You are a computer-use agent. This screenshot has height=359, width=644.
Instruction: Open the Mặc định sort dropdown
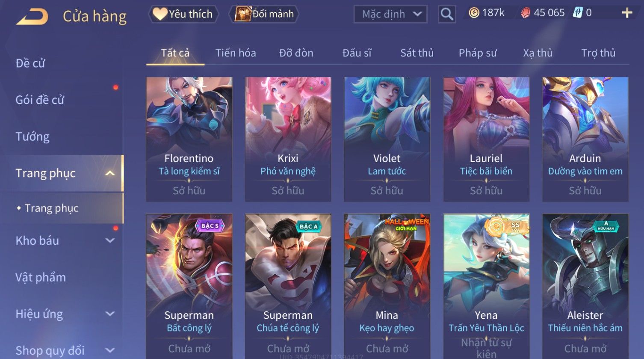tap(390, 14)
